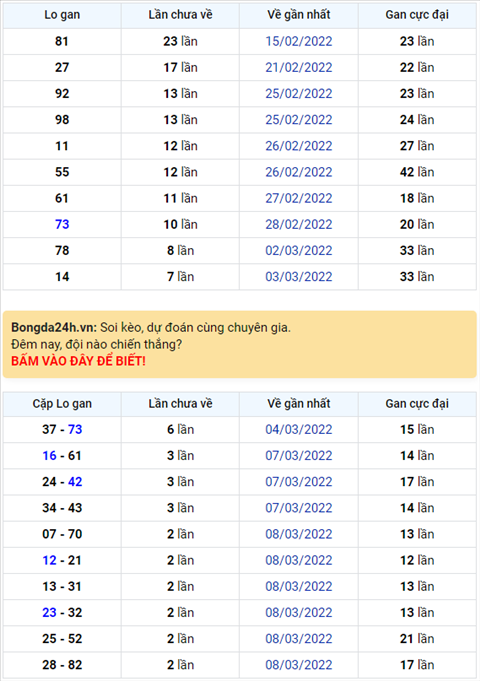Open date 15/02/2022 in row 81
The height and width of the screenshot is (681, 480).
(x=299, y=41)
